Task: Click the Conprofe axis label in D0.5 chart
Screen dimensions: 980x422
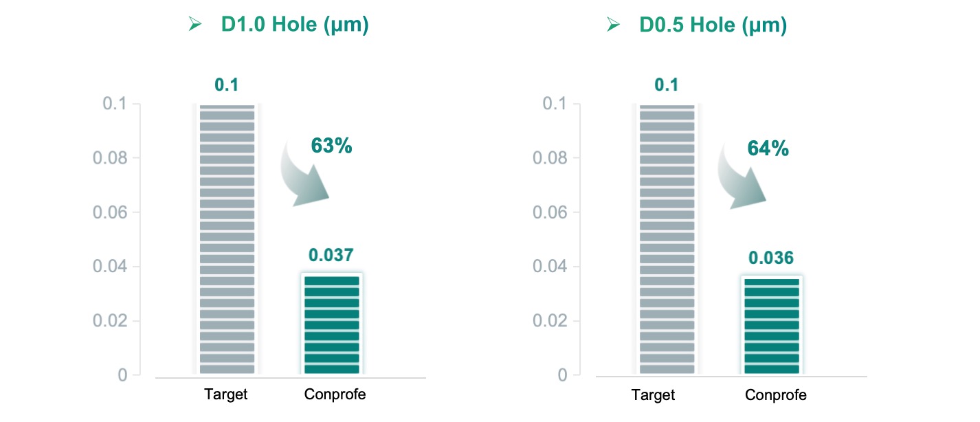Action: 776,395
